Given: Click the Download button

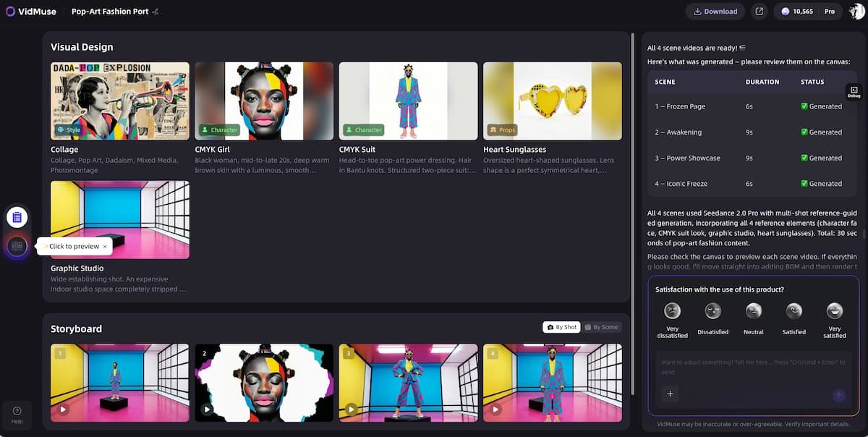Looking at the screenshot, I should coord(715,12).
